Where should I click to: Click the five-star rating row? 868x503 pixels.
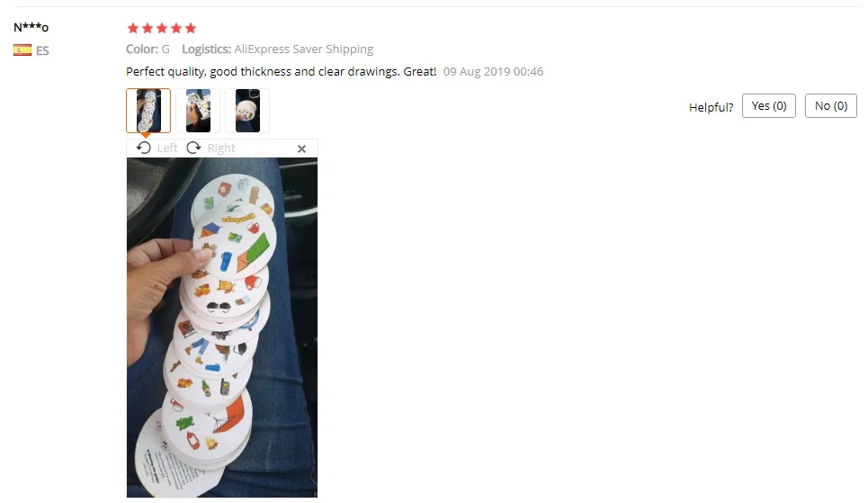[x=162, y=28]
